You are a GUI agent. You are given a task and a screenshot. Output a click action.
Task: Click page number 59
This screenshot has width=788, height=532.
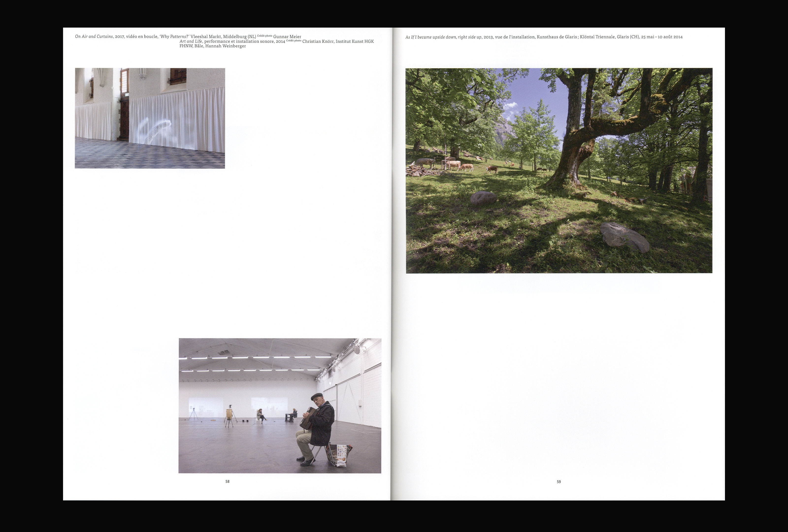(x=559, y=482)
